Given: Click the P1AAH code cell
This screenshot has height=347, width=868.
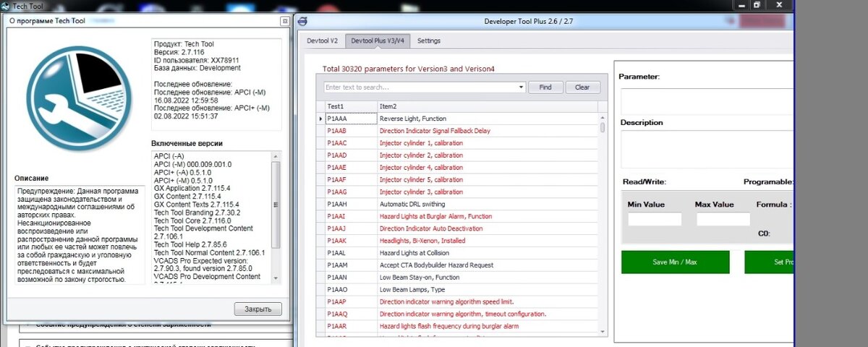Looking at the screenshot, I should (x=351, y=205).
